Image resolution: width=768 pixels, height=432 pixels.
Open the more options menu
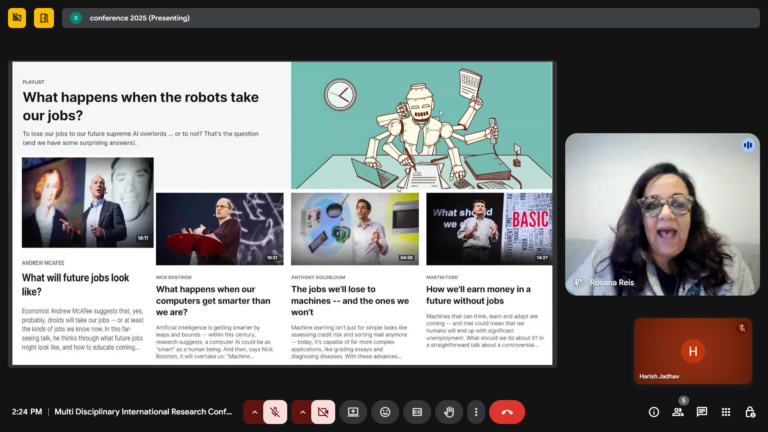pos(476,411)
